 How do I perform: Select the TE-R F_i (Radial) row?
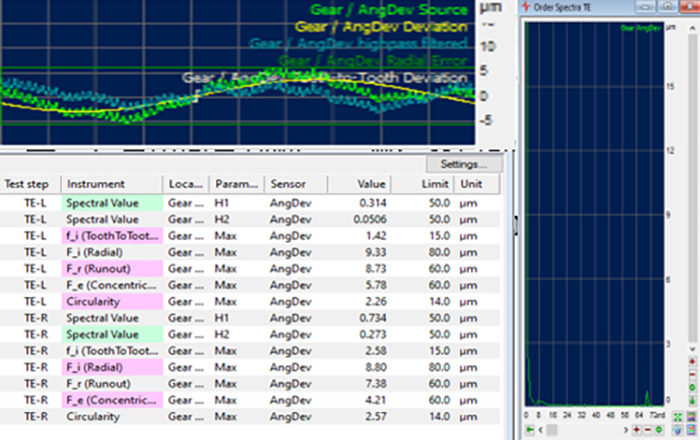coord(250,367)
